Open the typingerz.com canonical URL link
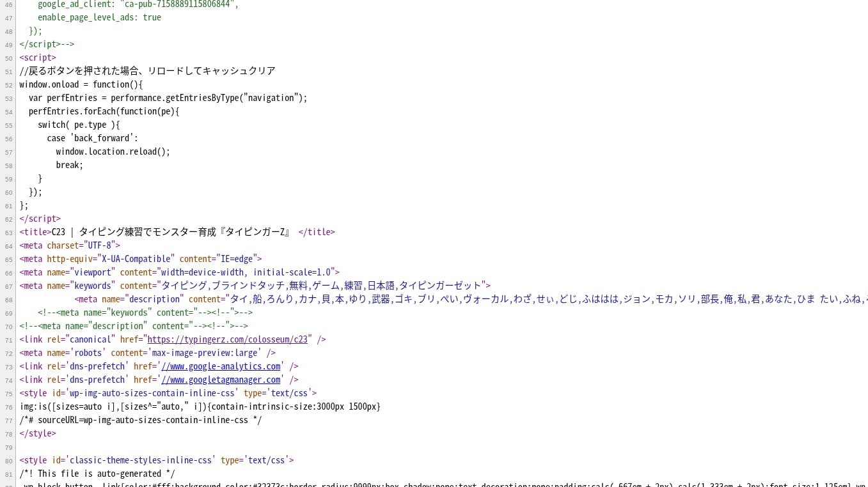Screen dimensions: 868x487 [x=227, y=339]
